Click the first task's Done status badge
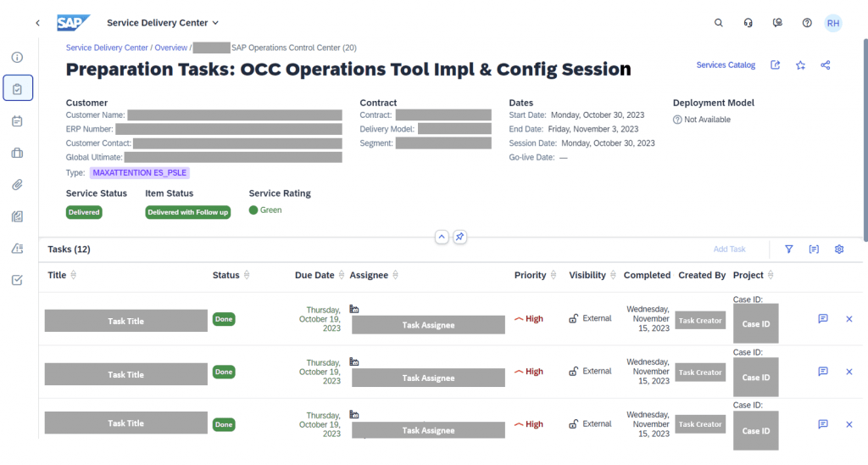 click(224, 319)
